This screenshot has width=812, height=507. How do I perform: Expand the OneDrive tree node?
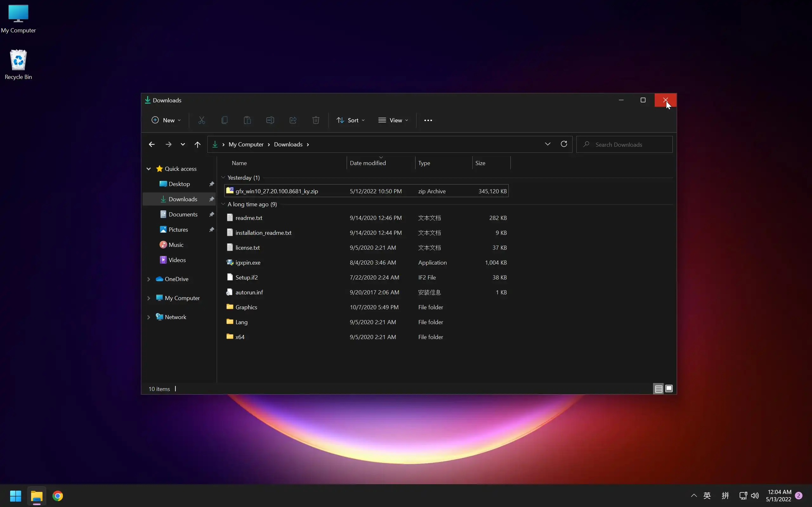coord(149,279)
